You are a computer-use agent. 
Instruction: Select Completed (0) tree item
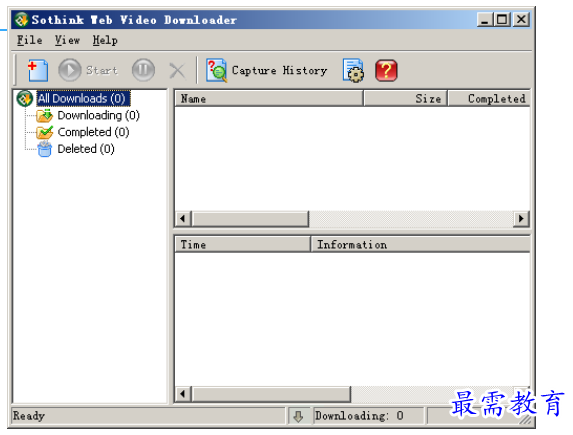pos(94,132)
